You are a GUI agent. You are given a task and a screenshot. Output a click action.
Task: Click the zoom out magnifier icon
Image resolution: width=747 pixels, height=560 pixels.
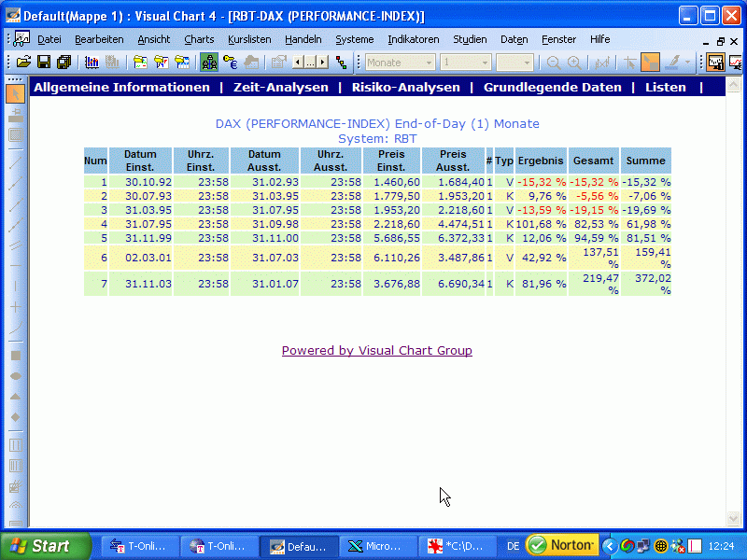pos(554,63)
